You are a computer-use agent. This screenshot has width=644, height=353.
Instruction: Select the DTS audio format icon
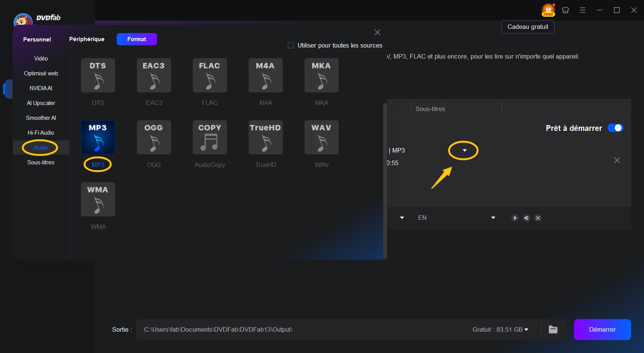[98, 75]
